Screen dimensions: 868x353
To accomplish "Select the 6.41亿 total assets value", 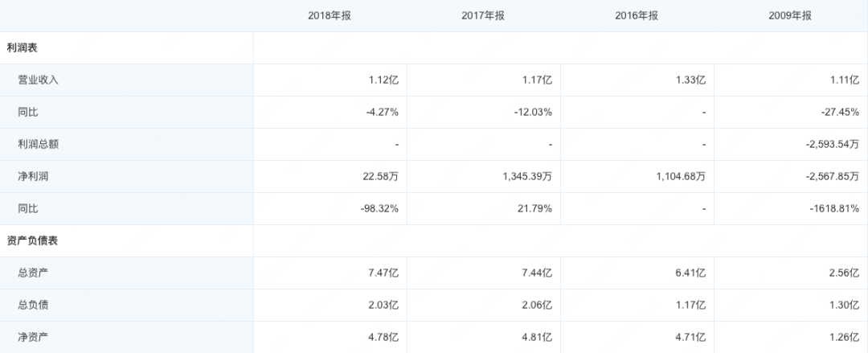I will [690, 273].
